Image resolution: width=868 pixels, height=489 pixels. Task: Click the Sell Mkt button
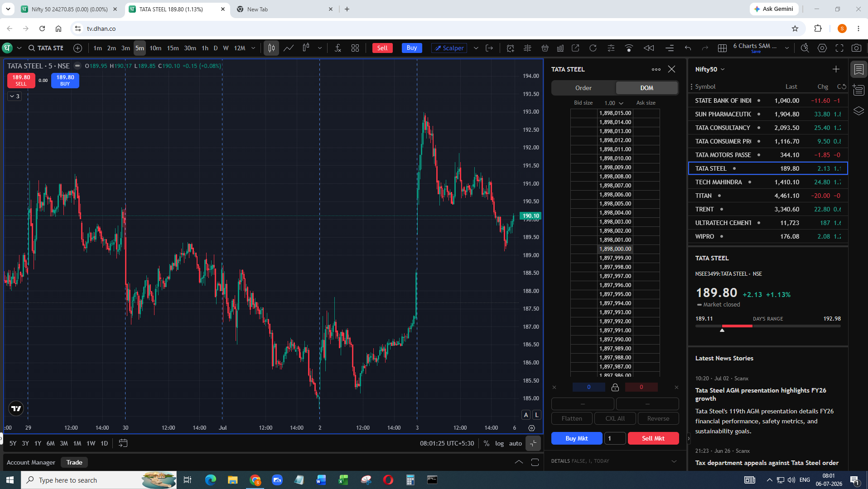click(653, 438)
